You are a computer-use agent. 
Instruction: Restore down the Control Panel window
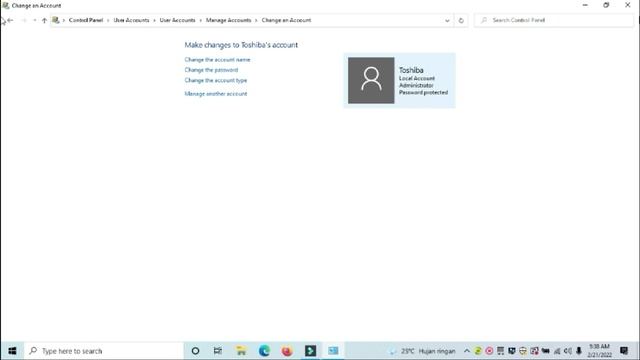(606, 5)
